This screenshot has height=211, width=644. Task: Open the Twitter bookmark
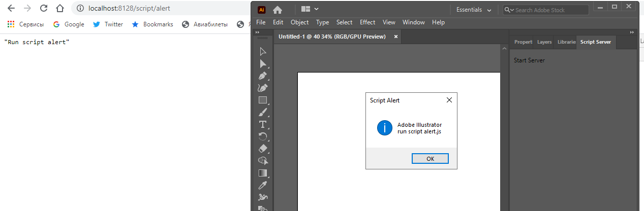pyautogui.click(x=108, y=24)
